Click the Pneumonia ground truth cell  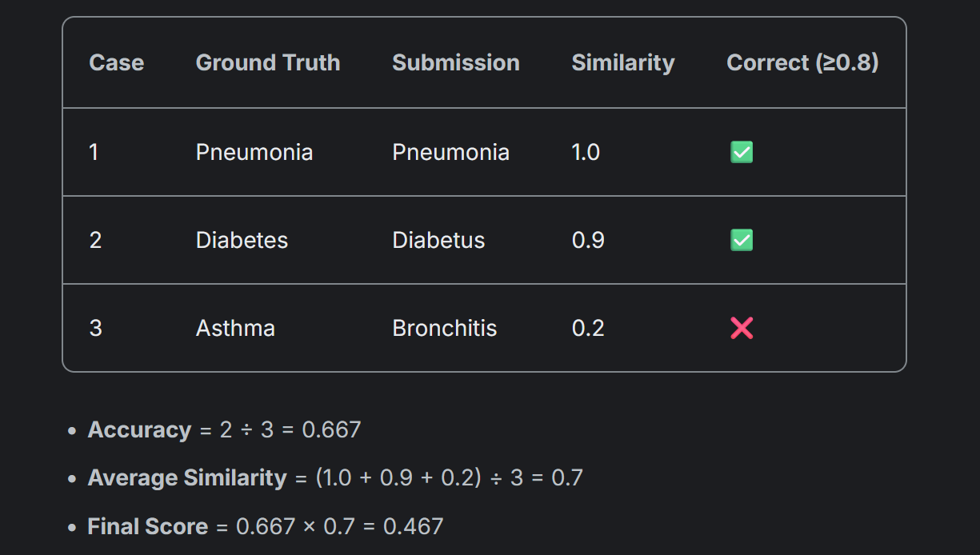click(x=254, y=152)
